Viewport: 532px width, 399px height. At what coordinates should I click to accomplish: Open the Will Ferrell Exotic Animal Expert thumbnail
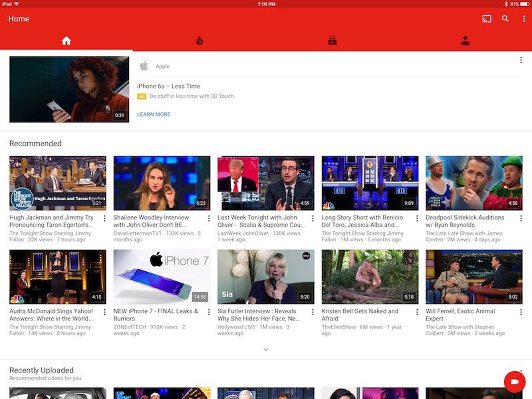coord(474,277)
